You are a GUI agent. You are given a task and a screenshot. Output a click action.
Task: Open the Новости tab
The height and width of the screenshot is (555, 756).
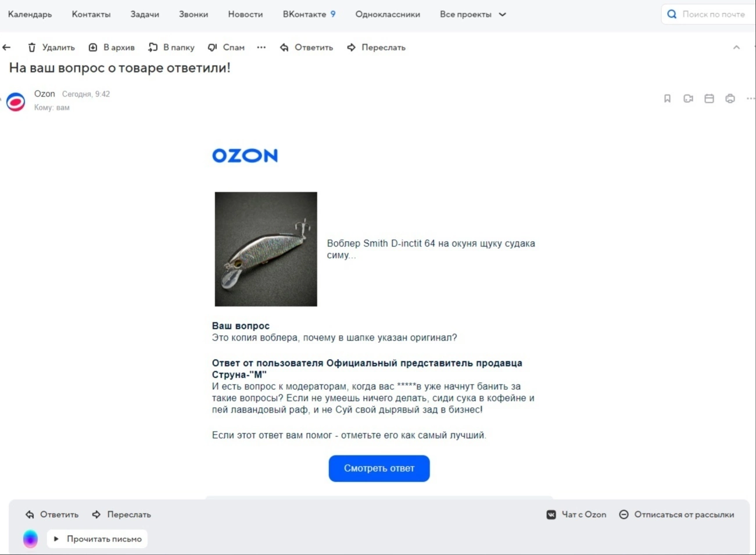(245, 15)
